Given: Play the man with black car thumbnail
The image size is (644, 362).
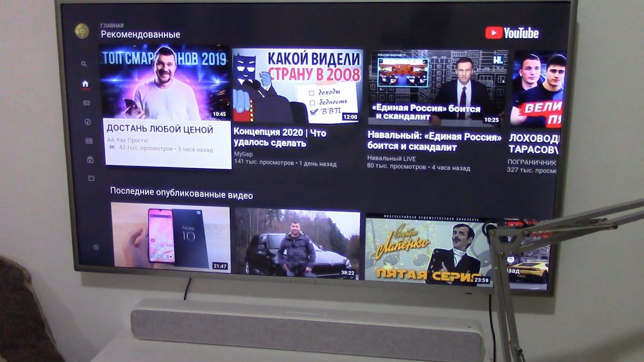Looking at the screenshot, I should pyautogui.click(x=297, y=243).
